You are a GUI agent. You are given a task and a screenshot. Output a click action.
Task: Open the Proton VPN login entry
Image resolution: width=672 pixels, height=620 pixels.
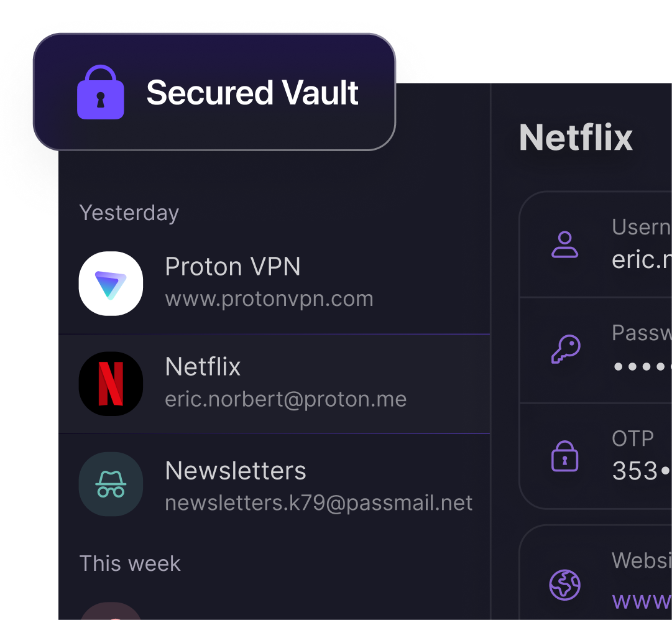(269, 283)
